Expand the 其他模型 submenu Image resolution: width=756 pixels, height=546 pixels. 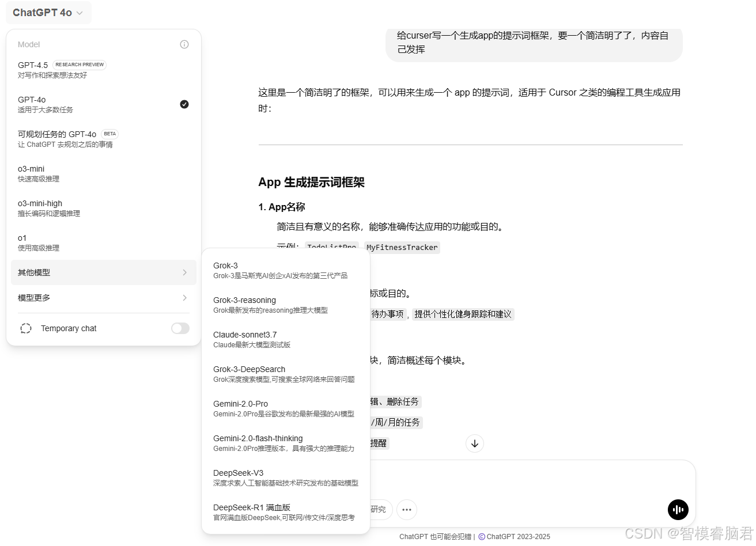click(104, 272)
